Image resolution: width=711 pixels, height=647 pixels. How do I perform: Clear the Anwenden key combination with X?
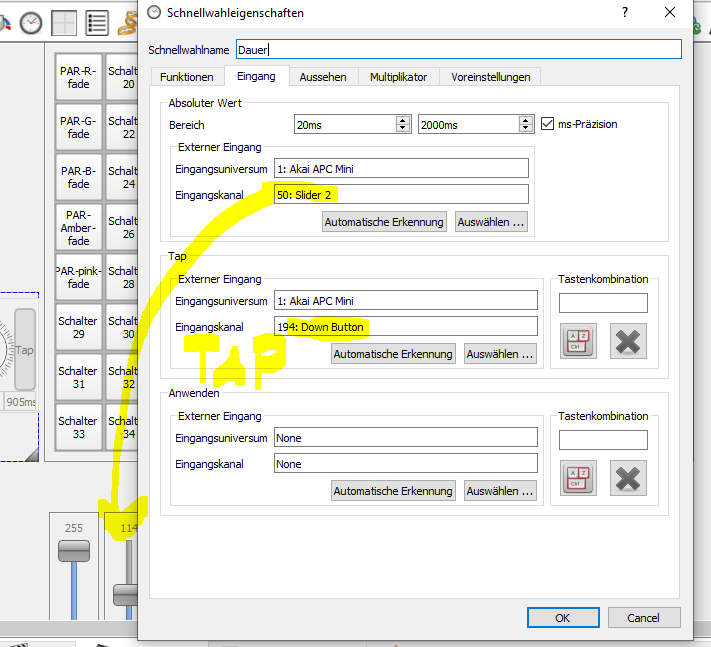tap(628, 479)
